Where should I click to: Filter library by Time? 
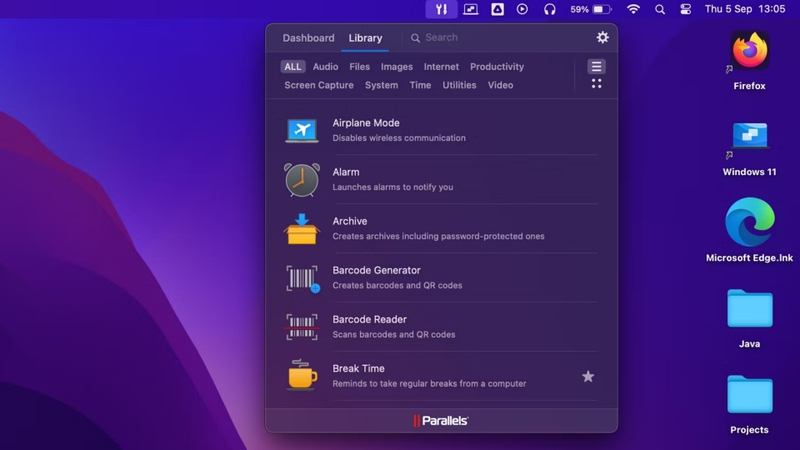tap(420, 85)
